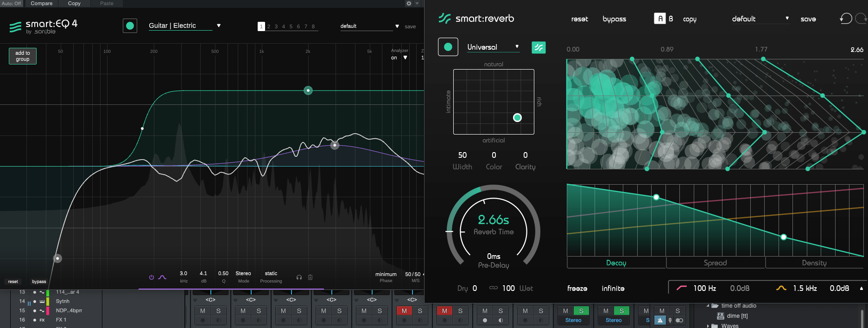Click save in smart:reverb
Viewport: 868px width, 328px height.
(808, 19)
